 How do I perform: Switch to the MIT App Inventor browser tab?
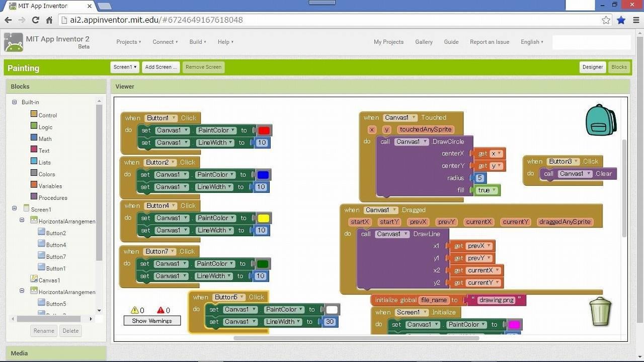tap(48, 6)
